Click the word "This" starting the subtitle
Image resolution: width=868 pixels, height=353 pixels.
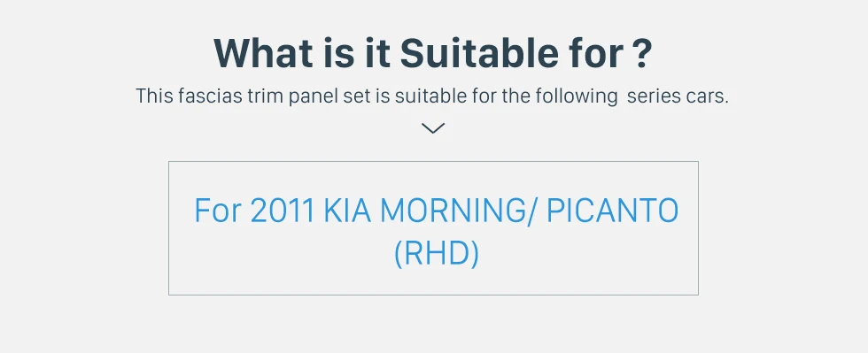click(x=154, y=96)
